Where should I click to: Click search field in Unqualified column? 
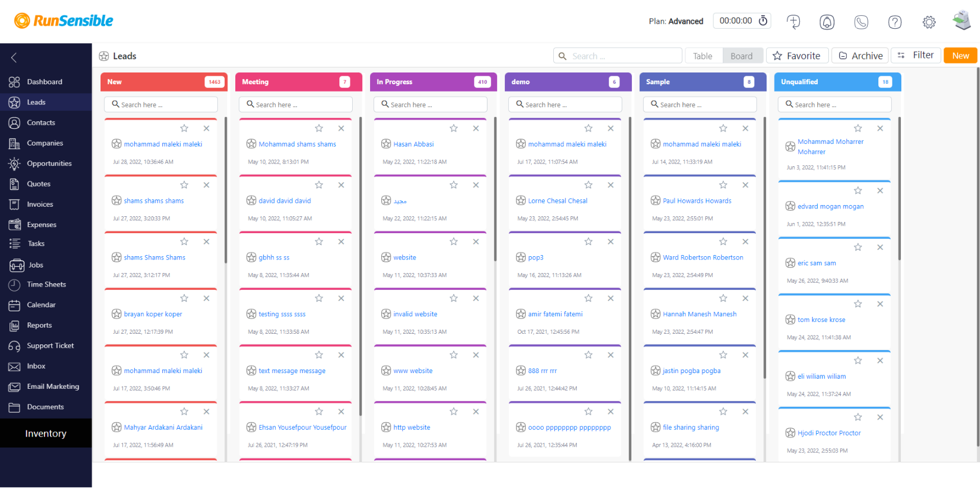click(835, 105)
